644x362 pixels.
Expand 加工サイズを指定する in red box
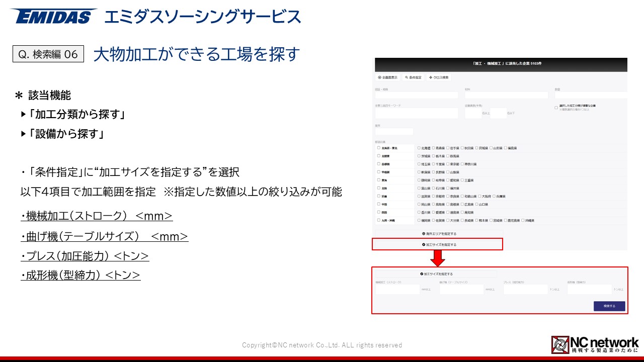click(437, 244)
